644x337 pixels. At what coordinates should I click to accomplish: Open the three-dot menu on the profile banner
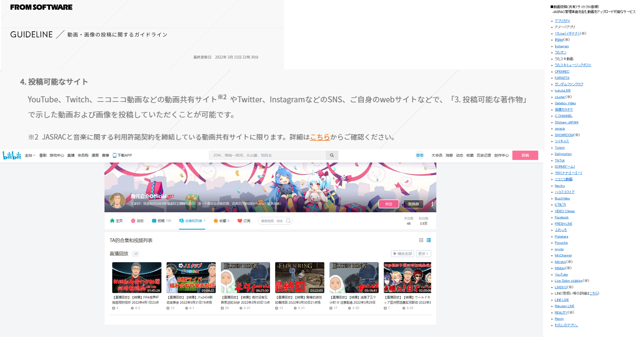[x=432, y=204]
